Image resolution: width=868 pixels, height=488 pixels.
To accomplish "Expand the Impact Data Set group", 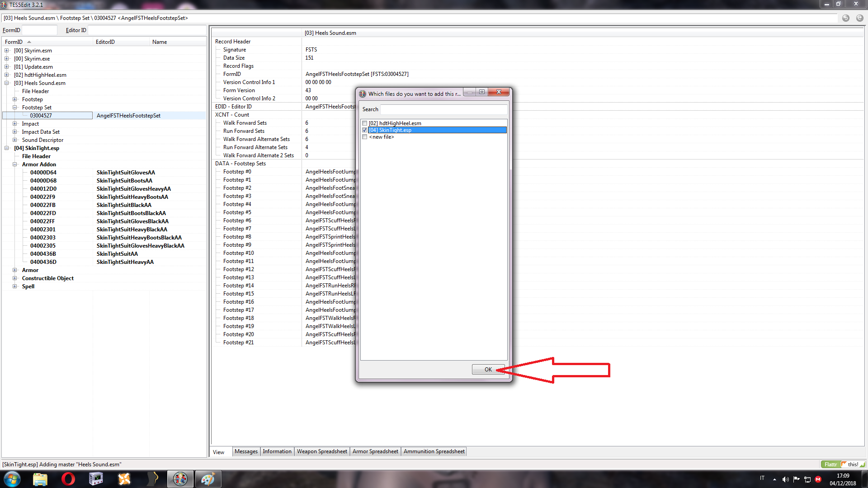I will tap(15, 132).
